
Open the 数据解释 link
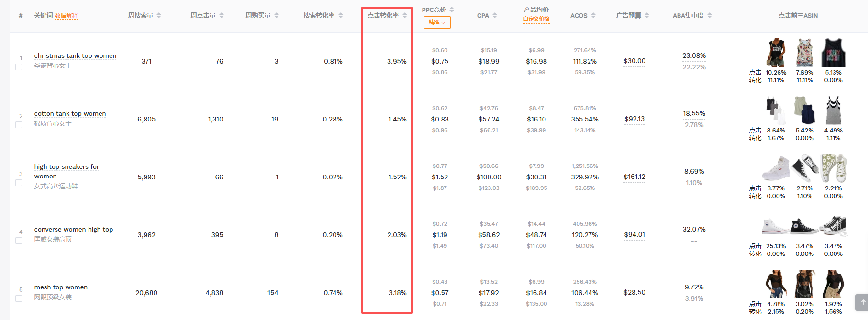(66, 16)
